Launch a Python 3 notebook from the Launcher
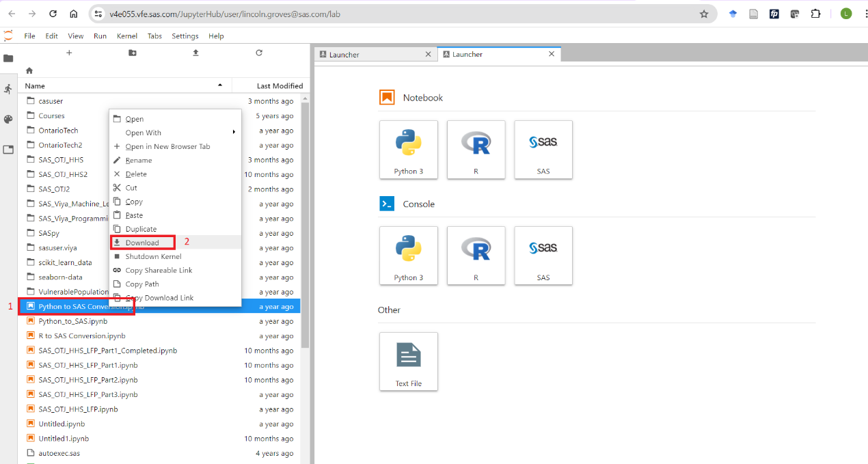 click(x=408, y=150)
